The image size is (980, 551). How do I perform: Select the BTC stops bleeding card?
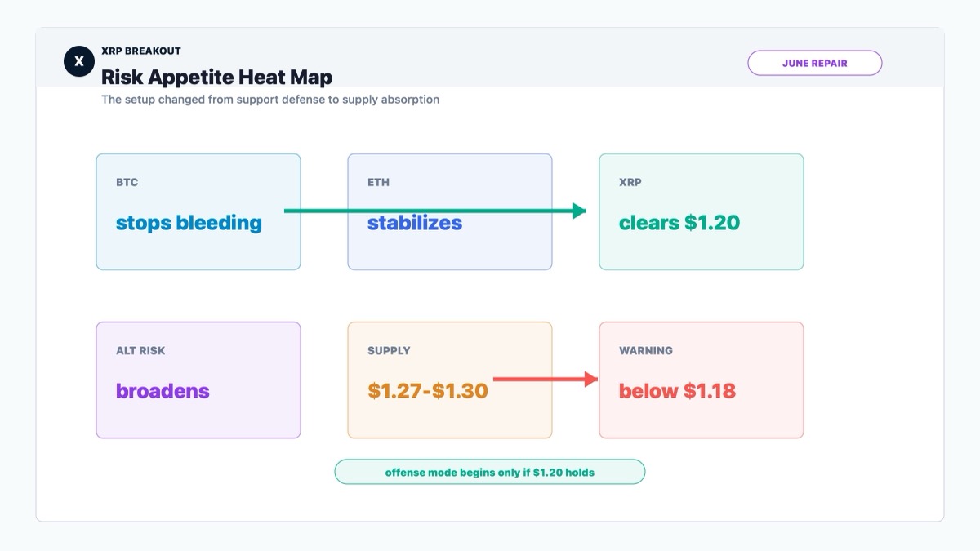click(198, 211)
